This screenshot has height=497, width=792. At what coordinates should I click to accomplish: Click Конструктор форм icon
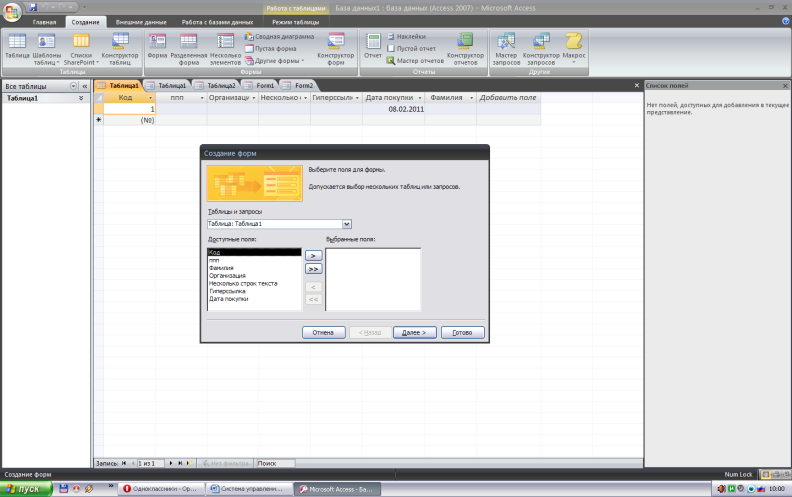(x=335, y=49)
